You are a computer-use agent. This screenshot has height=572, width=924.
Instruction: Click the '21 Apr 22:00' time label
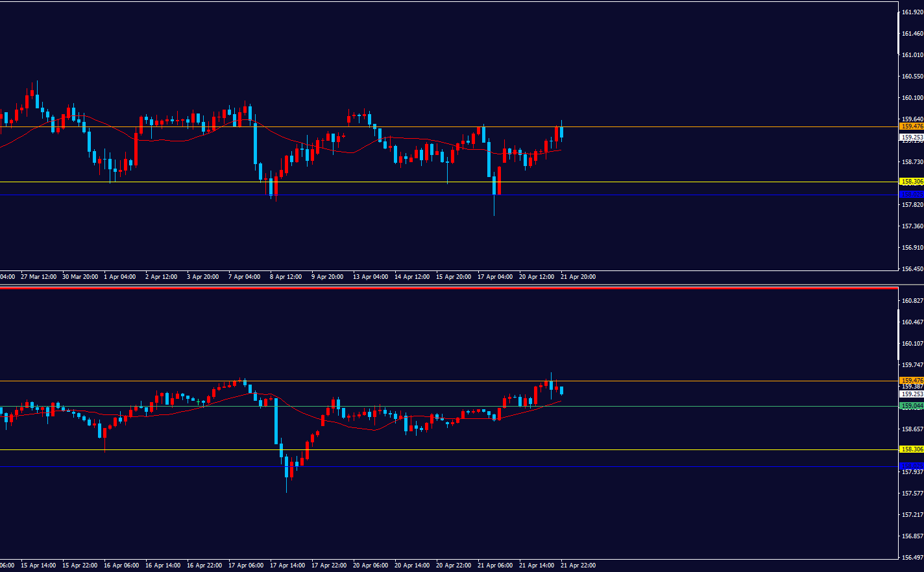click(577, 566)
